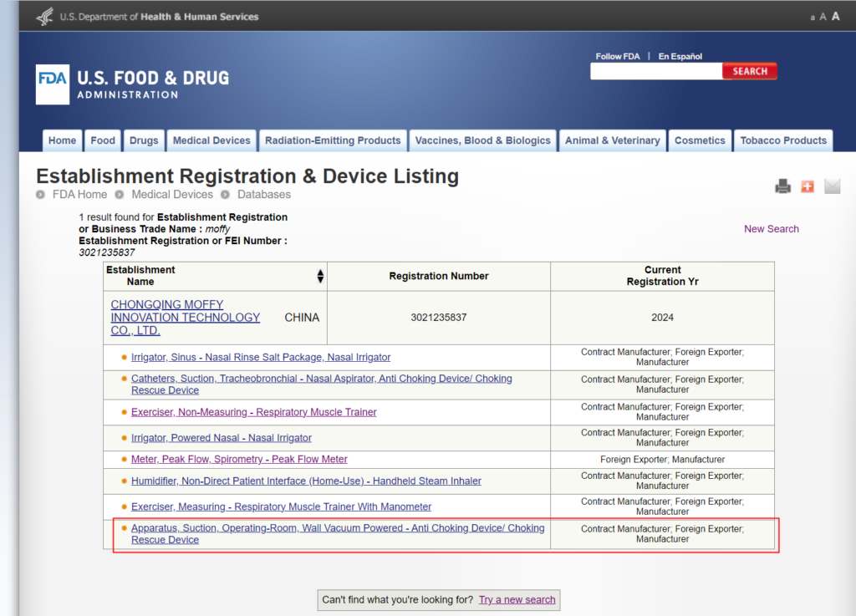Click the red SEARCH button
This screenshot has width=856, height=616.
[750, 71]
